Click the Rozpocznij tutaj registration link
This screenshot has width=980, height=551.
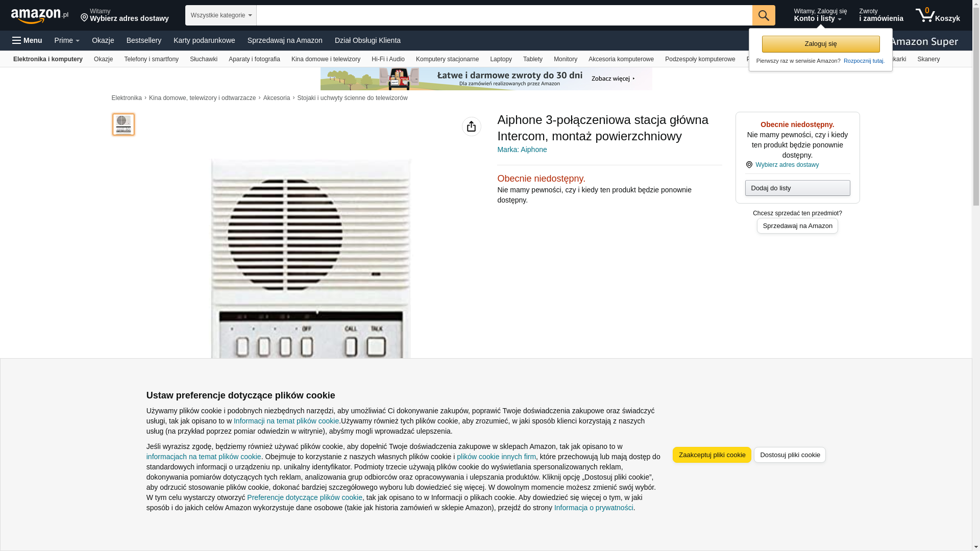tap(864, 61)
